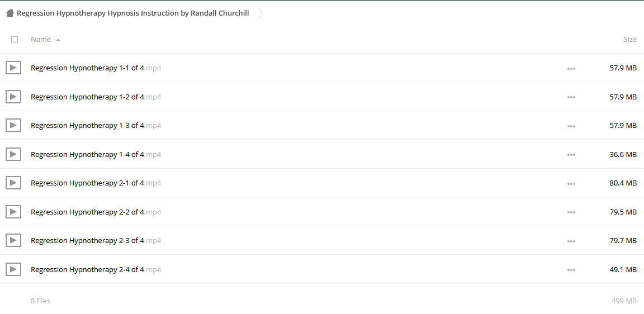Open more options for Regression Hypnotherapy 1-2

[x=571, y=97]
